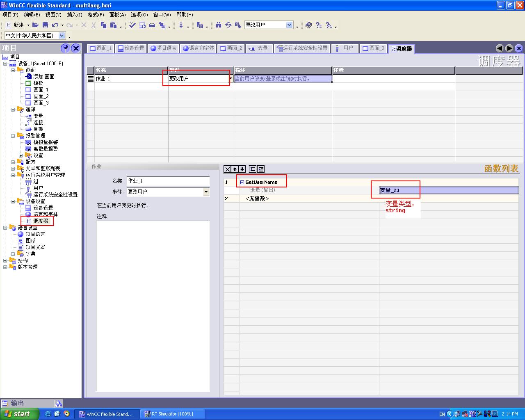Viewport: 525px width, 420px height.
Task: Click the open project folder icon
Action: coord(36,25)
